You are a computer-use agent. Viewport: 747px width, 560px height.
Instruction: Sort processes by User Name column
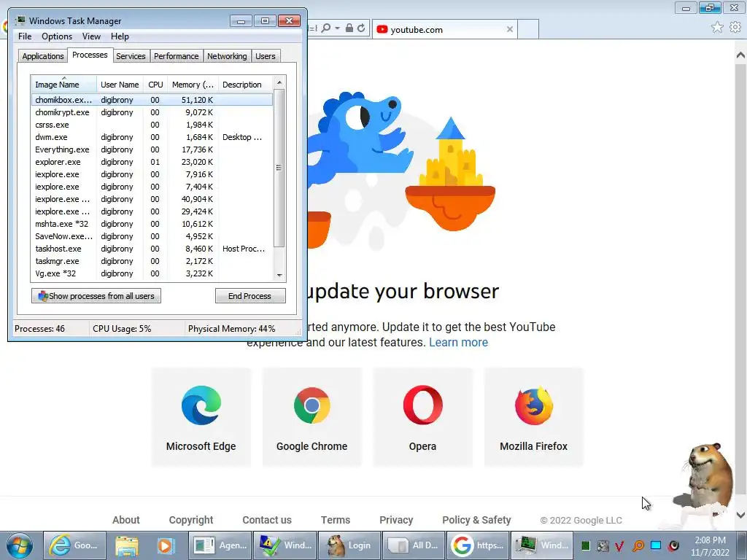click(120, 85)
